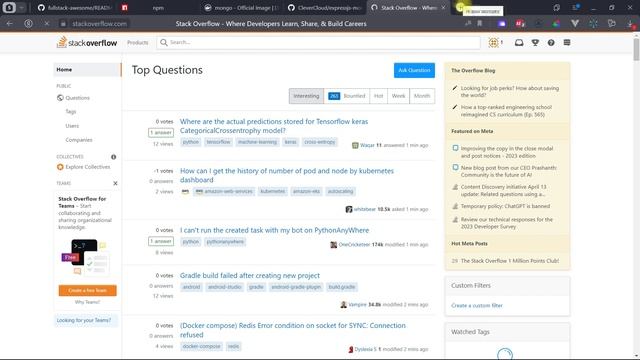Click the bookmark icon in address bar

pos(480,24)
